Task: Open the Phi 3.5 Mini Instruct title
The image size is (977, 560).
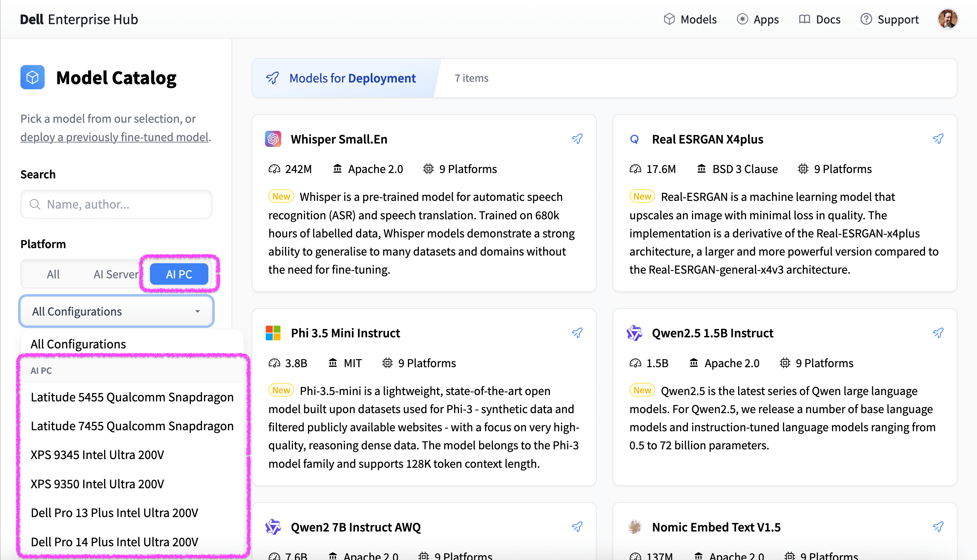Action: (x=345, y=333)
